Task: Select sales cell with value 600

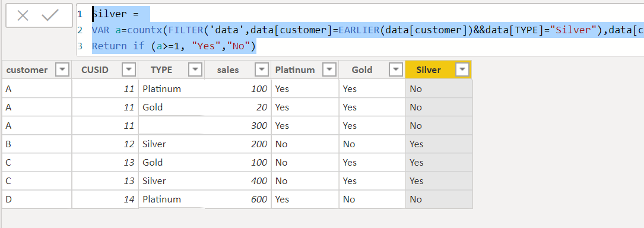Action: (237, 199)
